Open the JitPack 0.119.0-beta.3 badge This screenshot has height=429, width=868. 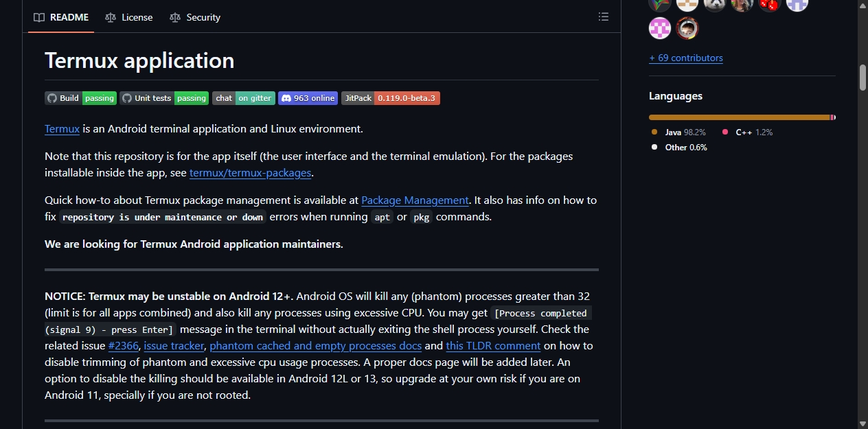click(x=391, y=98)
